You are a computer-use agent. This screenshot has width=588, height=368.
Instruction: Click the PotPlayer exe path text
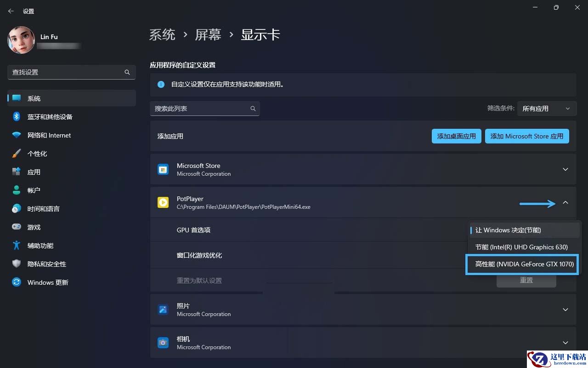tap(243, 207)
